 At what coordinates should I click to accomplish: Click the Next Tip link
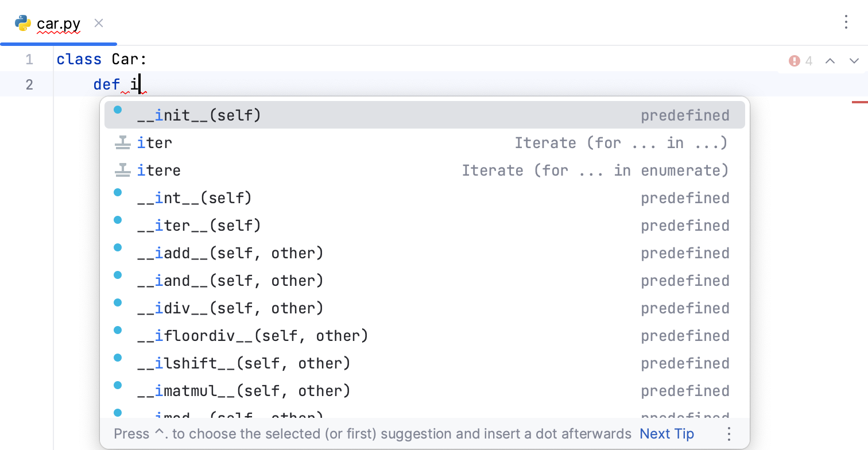coord(666,434)
